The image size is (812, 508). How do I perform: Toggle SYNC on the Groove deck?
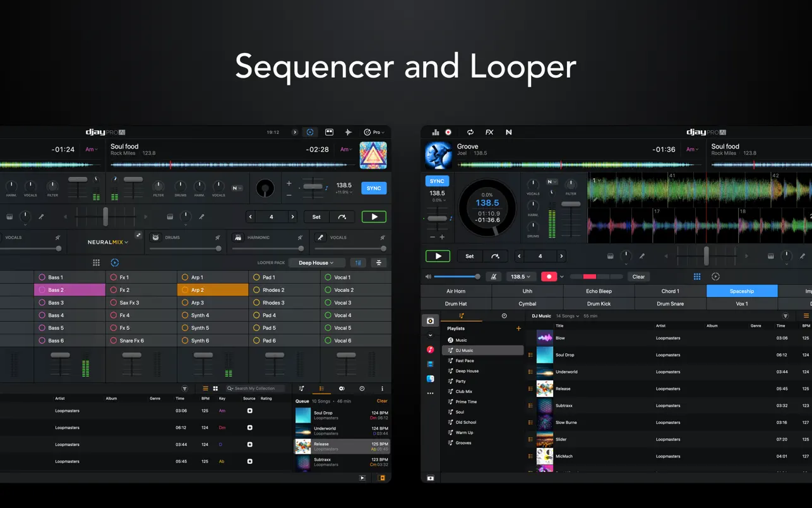click(437, 181)
